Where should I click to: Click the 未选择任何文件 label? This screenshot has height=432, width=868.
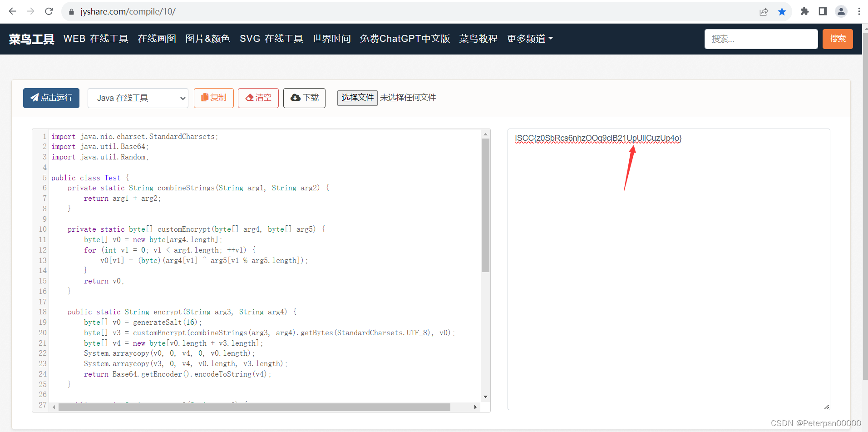(x=408, y=98)
